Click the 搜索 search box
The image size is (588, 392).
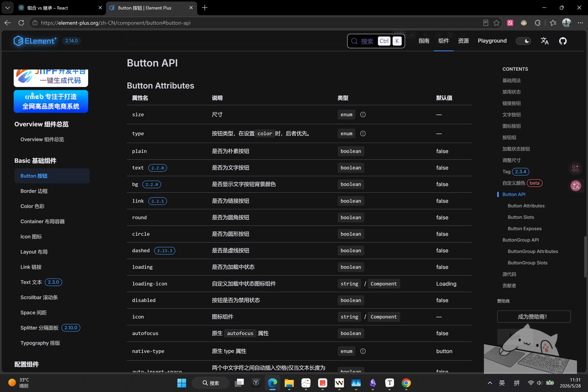pyautogui.click(x=376, y=41)
